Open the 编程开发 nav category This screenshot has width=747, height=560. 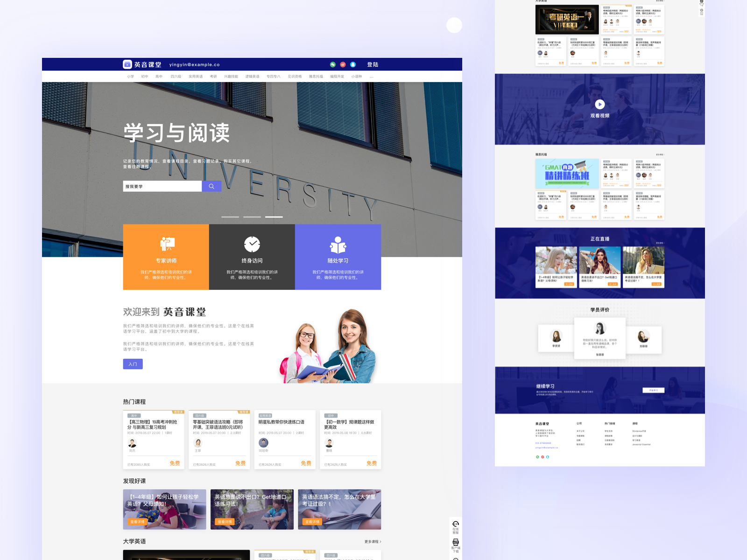tap(337, 77)
